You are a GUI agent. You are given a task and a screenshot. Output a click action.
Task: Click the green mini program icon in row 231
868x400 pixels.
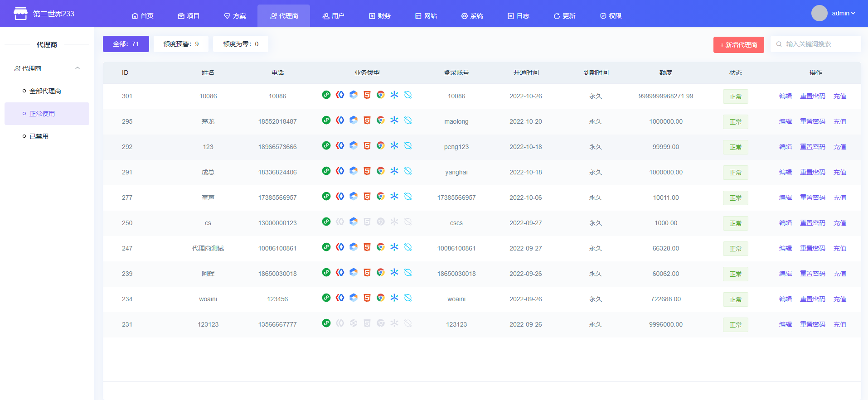tap(326, 323)
